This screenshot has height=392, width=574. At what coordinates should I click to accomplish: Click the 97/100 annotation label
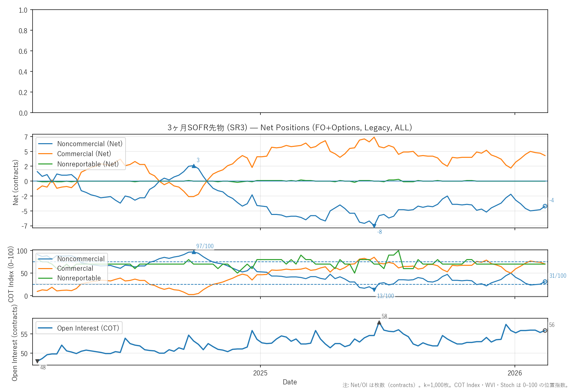(205, 246)
